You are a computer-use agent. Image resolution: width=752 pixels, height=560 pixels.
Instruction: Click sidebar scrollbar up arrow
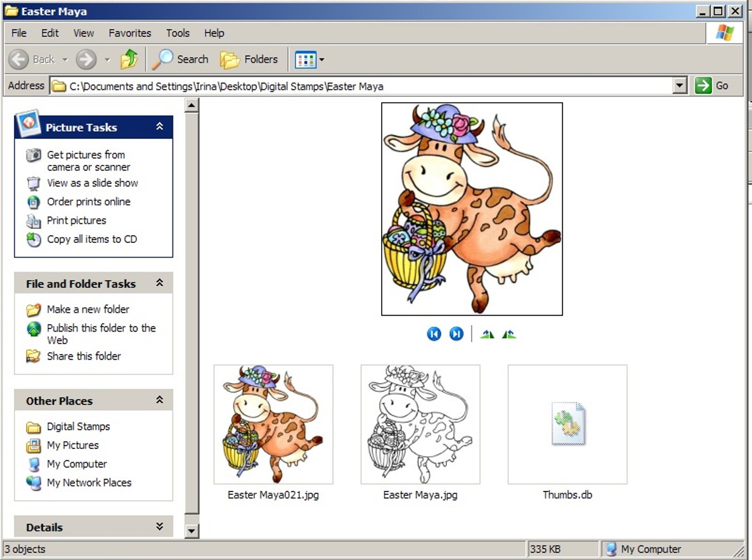pos(192,105)
